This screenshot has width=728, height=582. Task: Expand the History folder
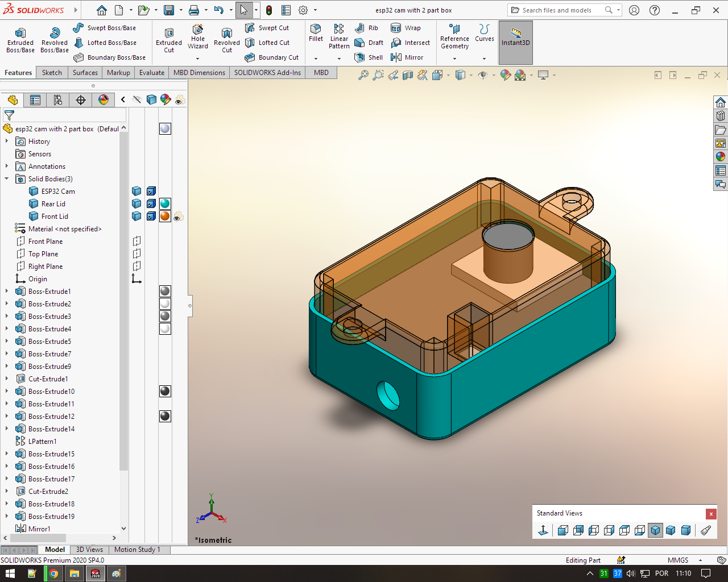click(x=7, y=141)
